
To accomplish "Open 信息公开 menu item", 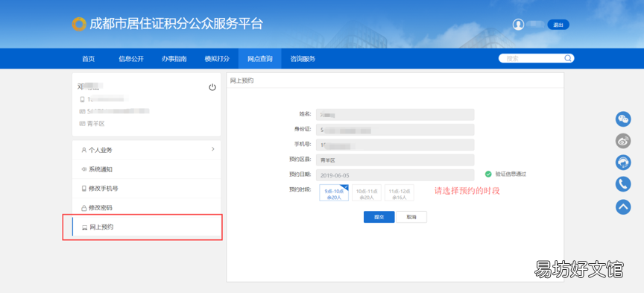I will (131, 59).
